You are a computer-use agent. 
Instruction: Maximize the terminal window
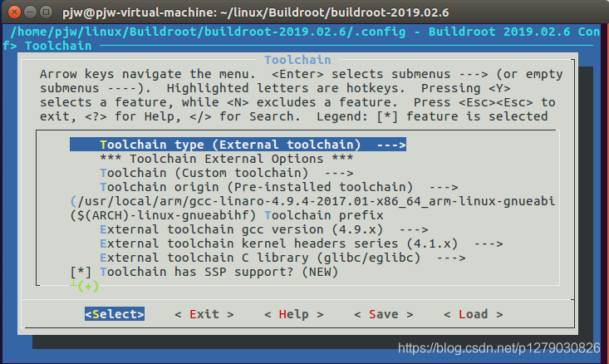[x=47, y=12]
